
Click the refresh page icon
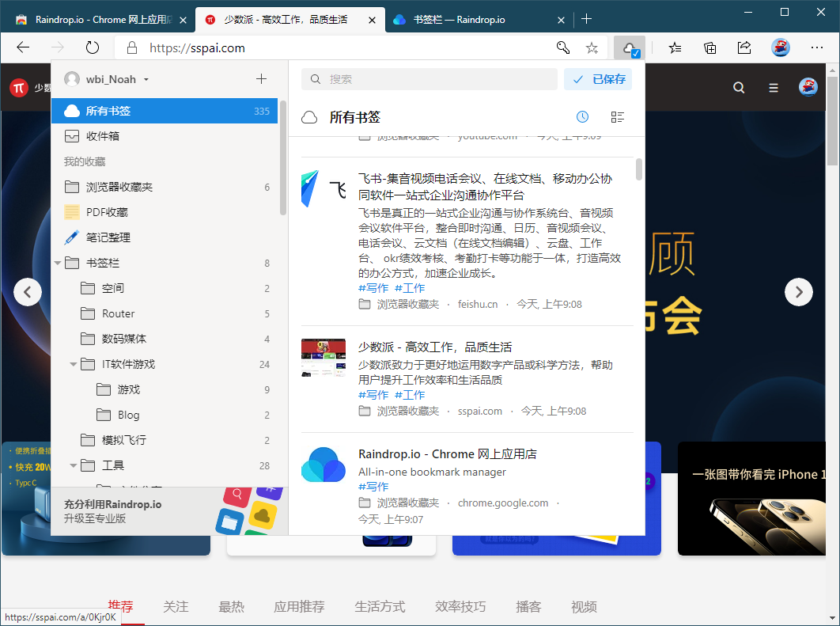92,47
